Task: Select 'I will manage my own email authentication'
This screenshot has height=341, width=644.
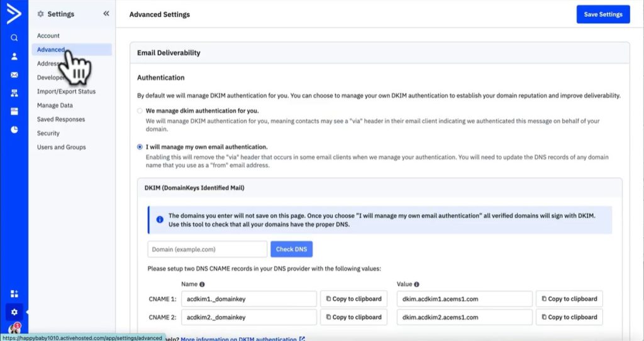Action: pos(140,147)
